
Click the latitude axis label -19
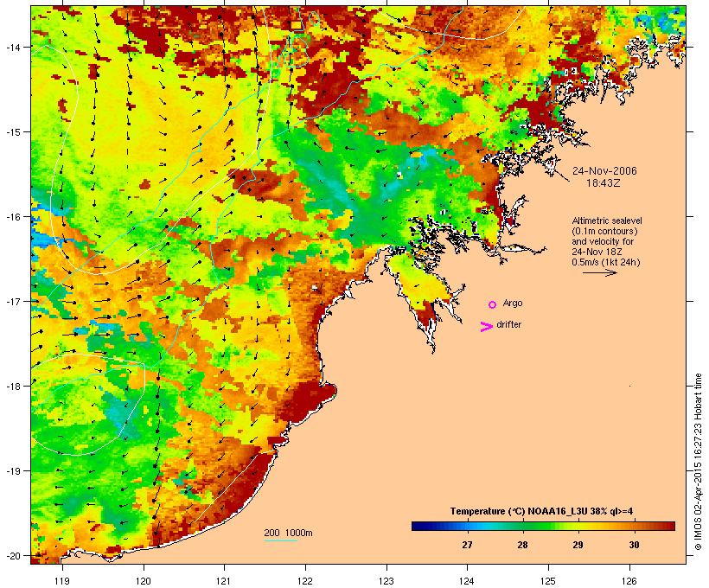(x=12, y=471)
